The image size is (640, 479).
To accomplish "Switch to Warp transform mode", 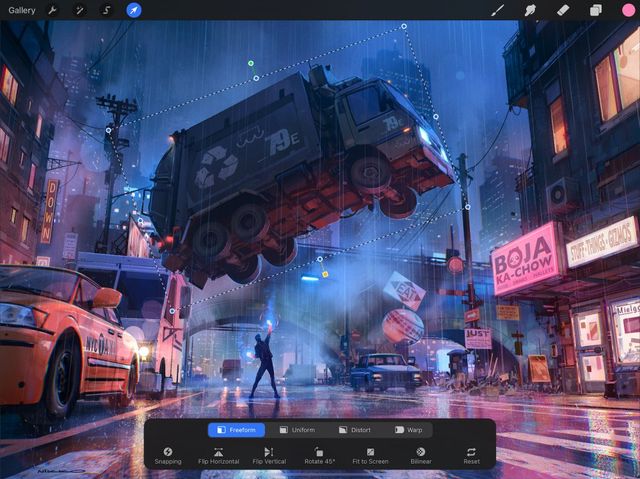I will point(408,430).
